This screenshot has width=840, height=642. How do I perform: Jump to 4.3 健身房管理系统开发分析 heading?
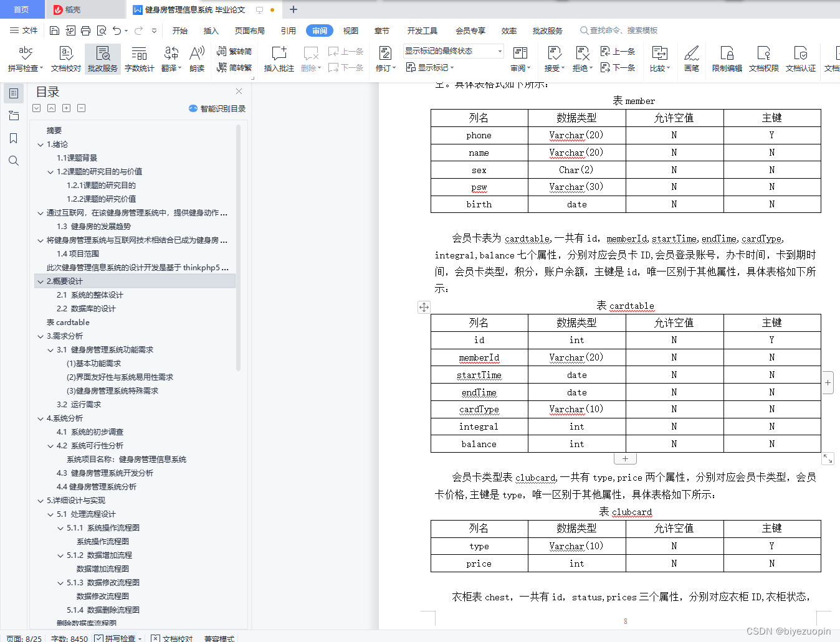105,473
